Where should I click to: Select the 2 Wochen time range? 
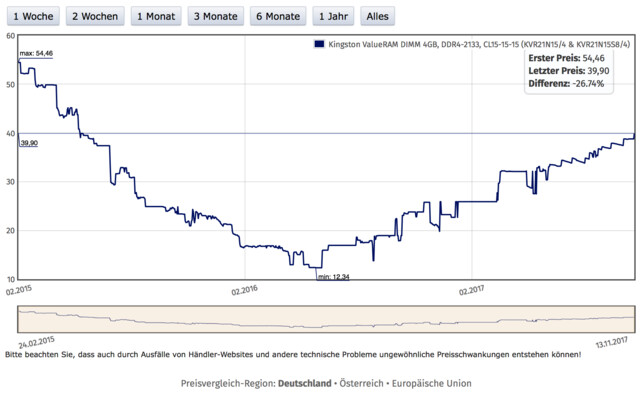click(95, 16)
